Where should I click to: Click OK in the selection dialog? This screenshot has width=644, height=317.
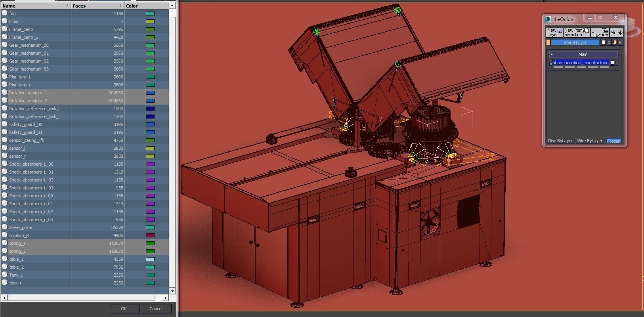click(124, 309)
